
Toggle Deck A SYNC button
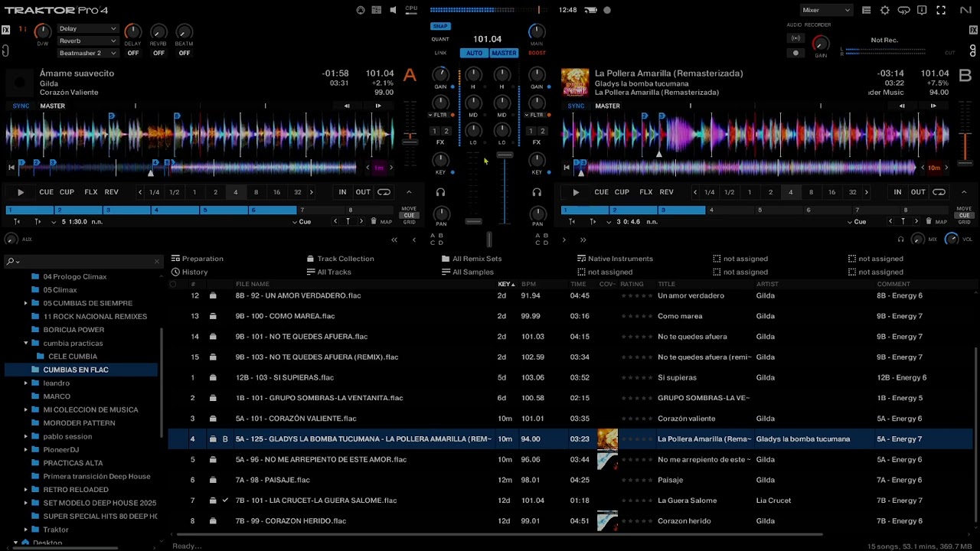click(21, 106)
